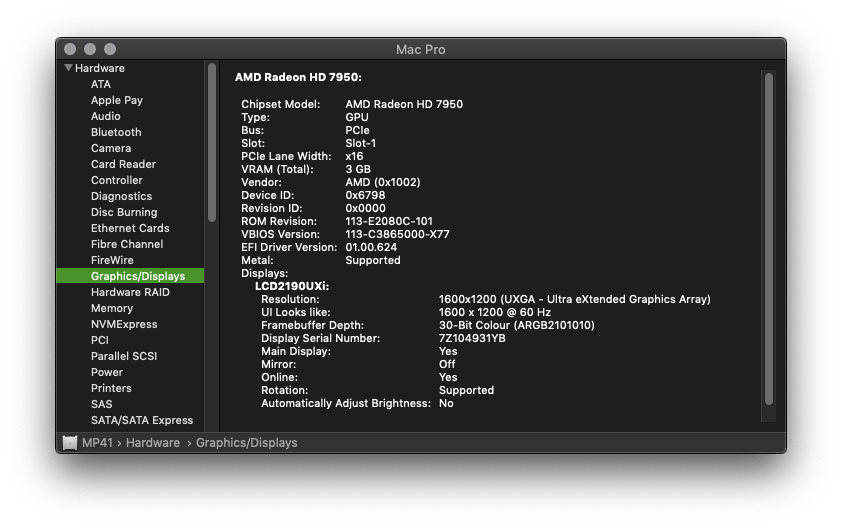
Task: Click the EFI Driver Version value 01.00.624
Action: pyautogui.click(x=371, y=247)
